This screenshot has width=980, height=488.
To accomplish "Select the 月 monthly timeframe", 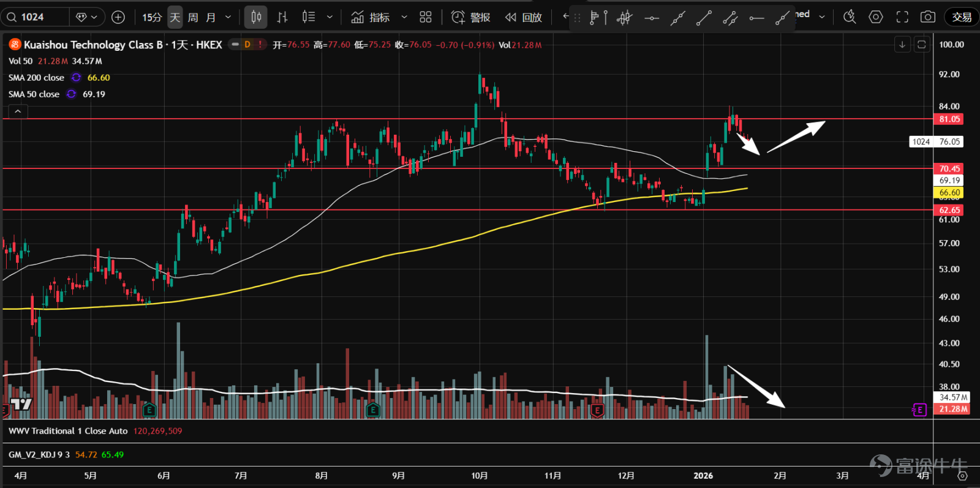I will [x=211, y=17].
